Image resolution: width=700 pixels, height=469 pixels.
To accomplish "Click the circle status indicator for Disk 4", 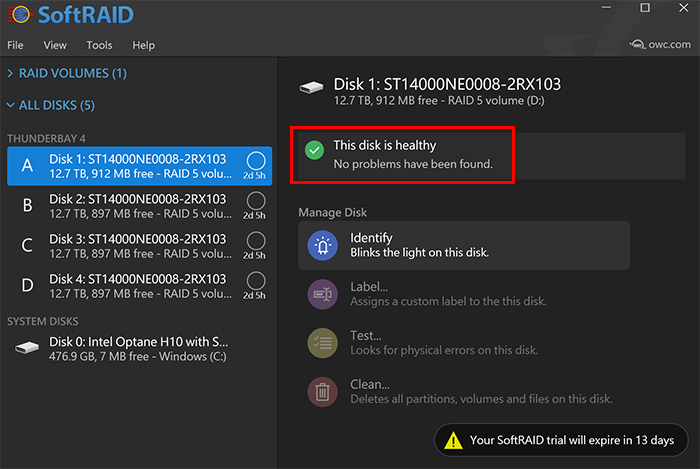I will (x=256, y=281).
